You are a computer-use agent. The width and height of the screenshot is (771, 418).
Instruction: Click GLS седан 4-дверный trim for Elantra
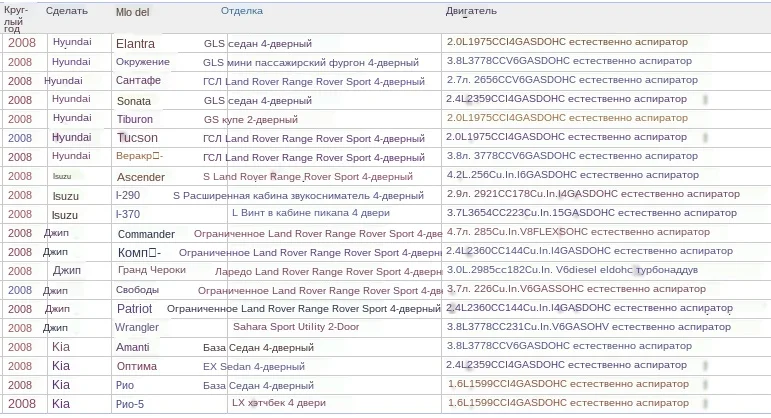click(x=258, y=44)
